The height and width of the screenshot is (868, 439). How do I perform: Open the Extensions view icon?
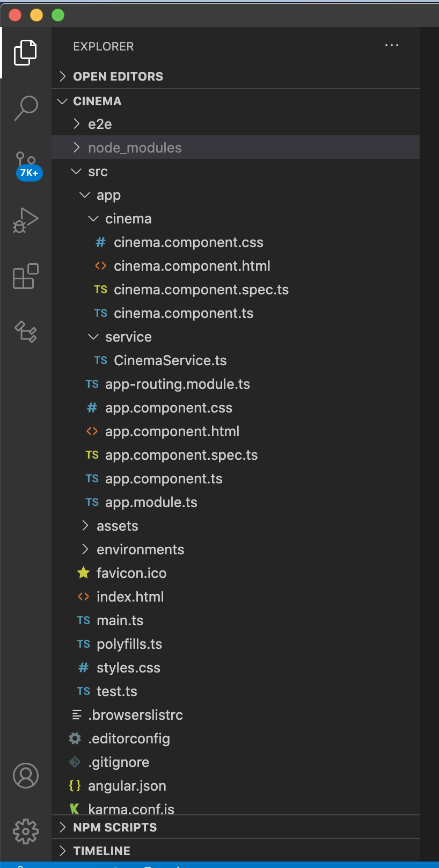(25, 276)
